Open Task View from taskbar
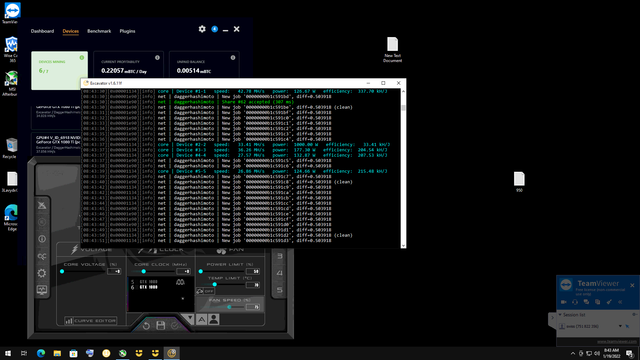The image size is (640, 360). pos(24,353)
